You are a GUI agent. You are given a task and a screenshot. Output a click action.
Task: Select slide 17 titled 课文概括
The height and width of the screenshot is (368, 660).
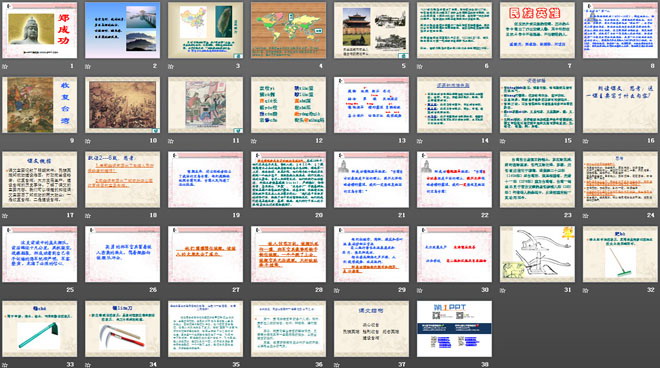coord(40,179)
